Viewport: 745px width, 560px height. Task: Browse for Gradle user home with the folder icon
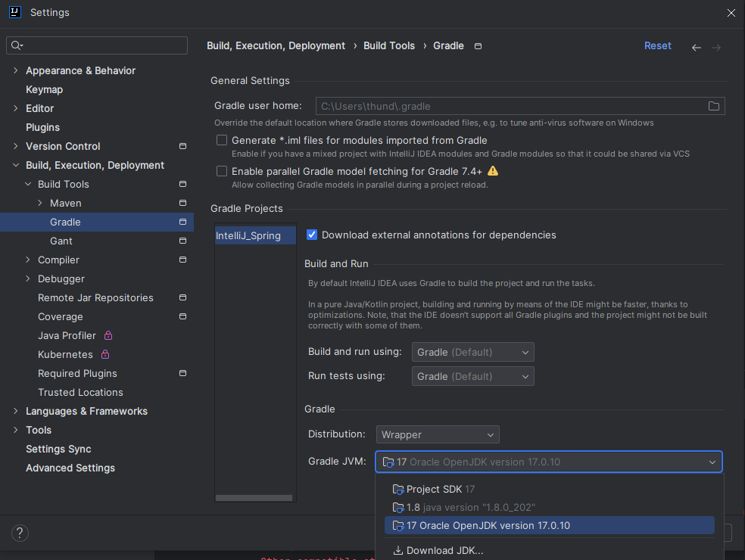point(714,106)
